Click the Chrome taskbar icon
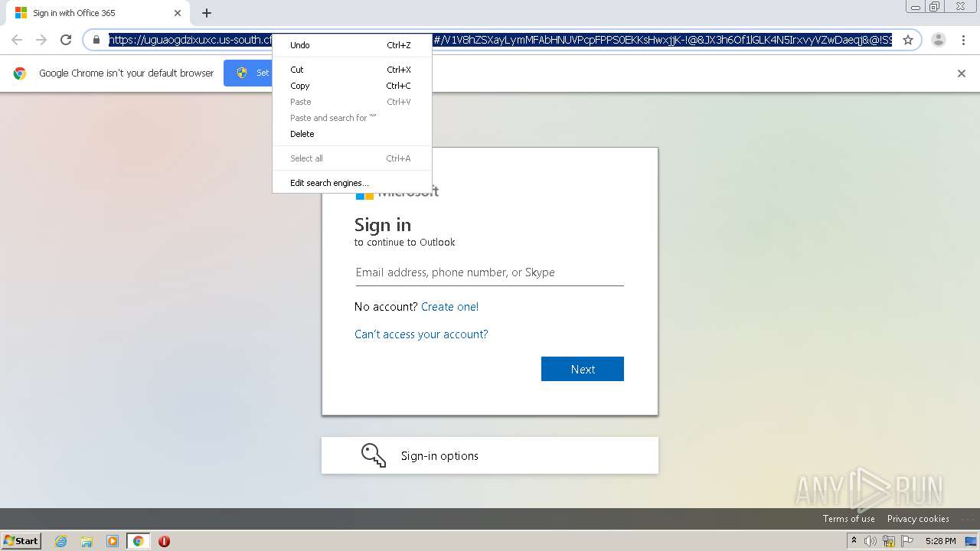This screenshot has width=980, height=551. pyautogui.click(x=138, y=541)
